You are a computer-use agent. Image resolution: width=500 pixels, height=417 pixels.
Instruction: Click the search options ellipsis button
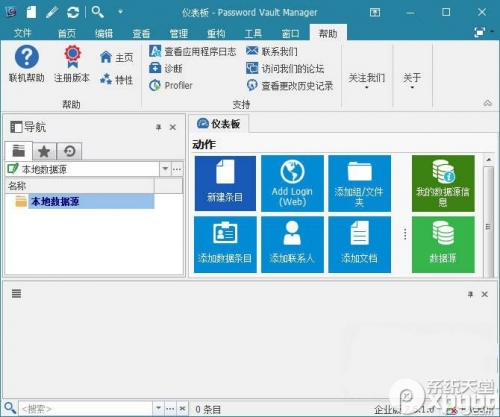(170, 408)
